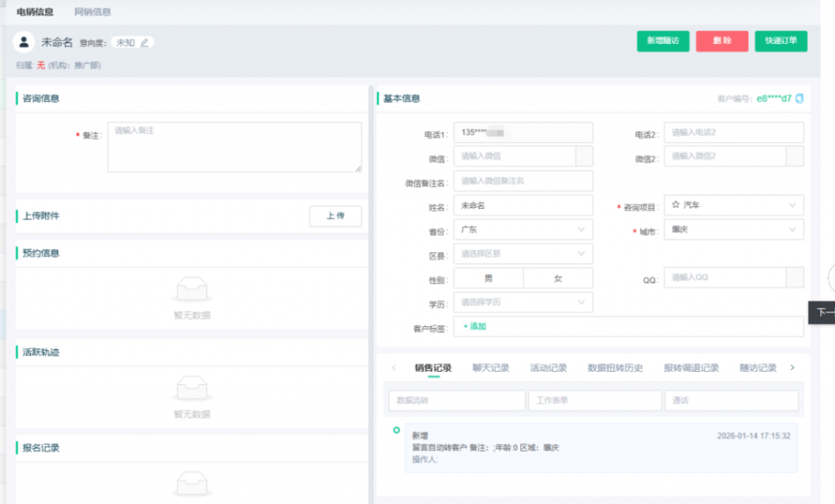Screen dimensions: 835x504
Task: Click the square button beside 微信2 field
Action: (794, 157)
